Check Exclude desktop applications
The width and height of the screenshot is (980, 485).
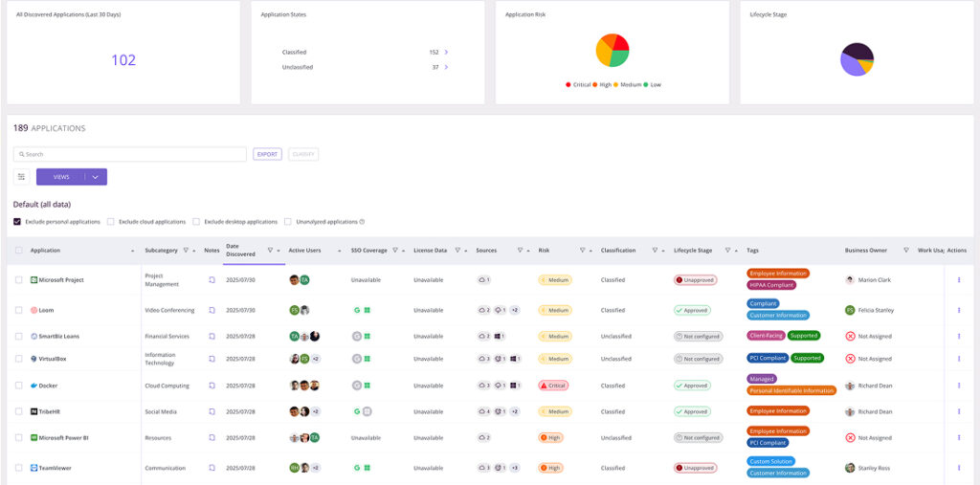[196, 221]
